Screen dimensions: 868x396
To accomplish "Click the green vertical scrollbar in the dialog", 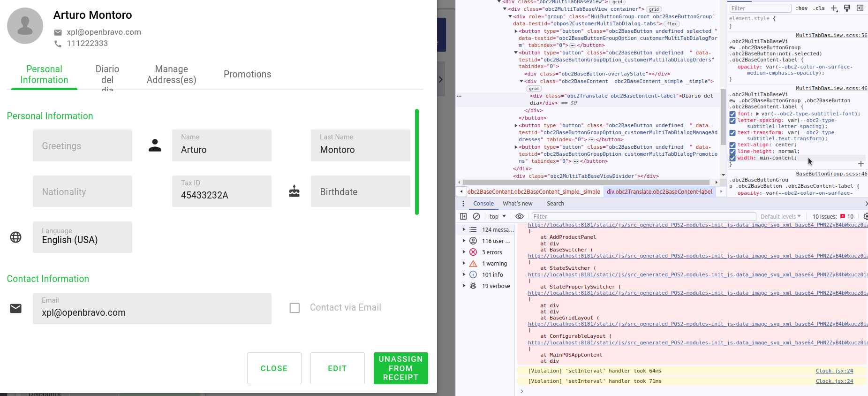I will pyautogui.click(x=417, y=162).
